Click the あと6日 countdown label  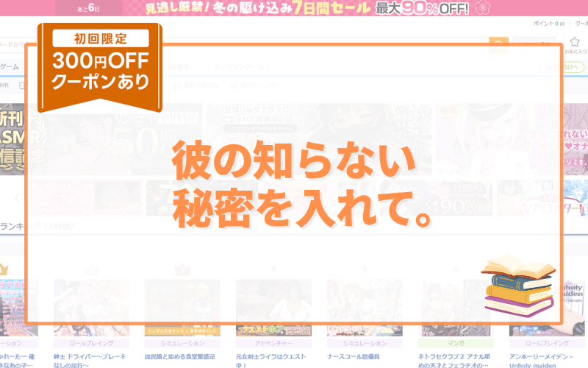[88, 8]
